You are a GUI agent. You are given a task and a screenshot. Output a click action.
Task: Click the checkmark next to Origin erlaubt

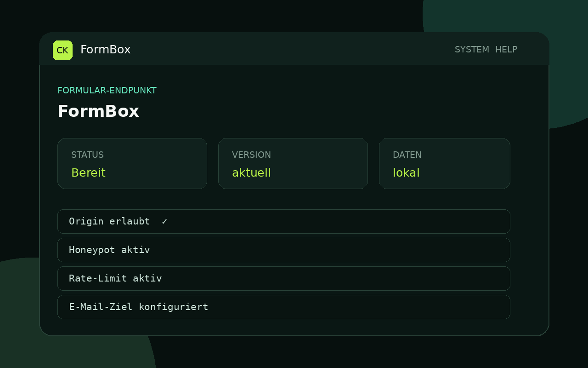164,222
